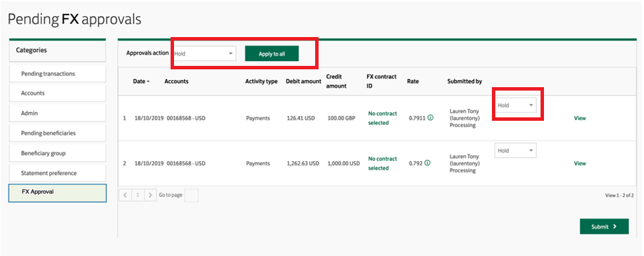Go to previous page arrow

(x=125, y=195)
